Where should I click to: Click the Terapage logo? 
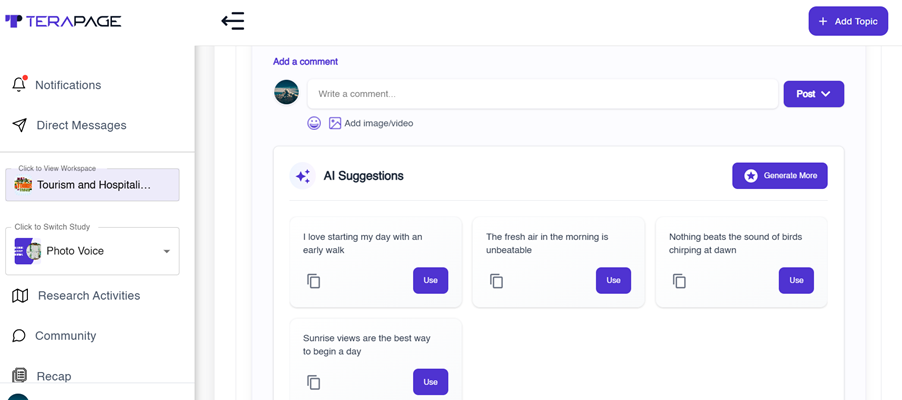tap(63, 21)
